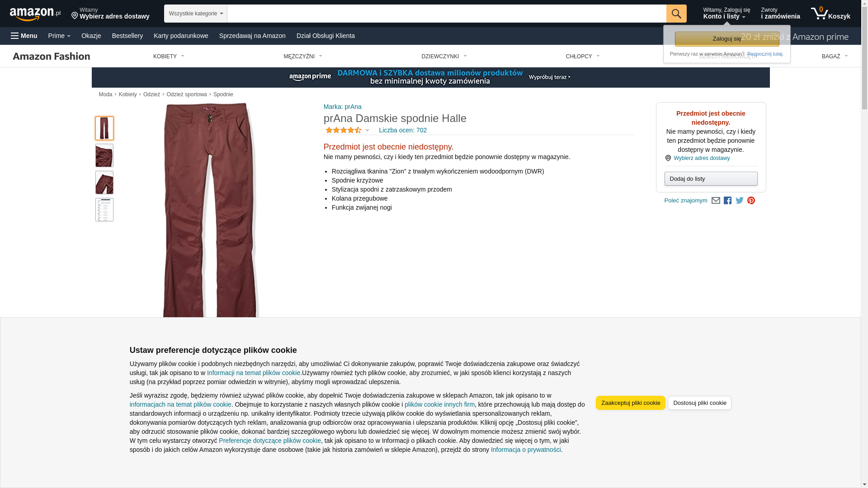868x488 pixels.
Task: Share product via Facebook icon
Action: click(727, 201)
